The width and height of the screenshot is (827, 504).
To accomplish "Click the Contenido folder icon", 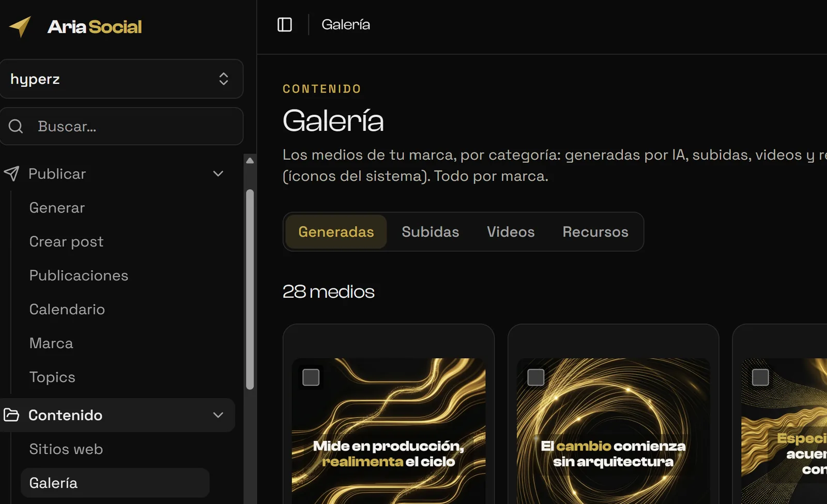I will (x=11, y=415).
